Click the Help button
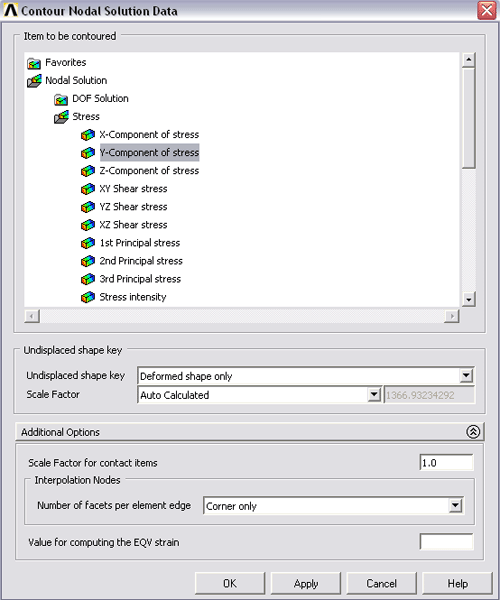 pyautogui.click(x=458, y=584)
